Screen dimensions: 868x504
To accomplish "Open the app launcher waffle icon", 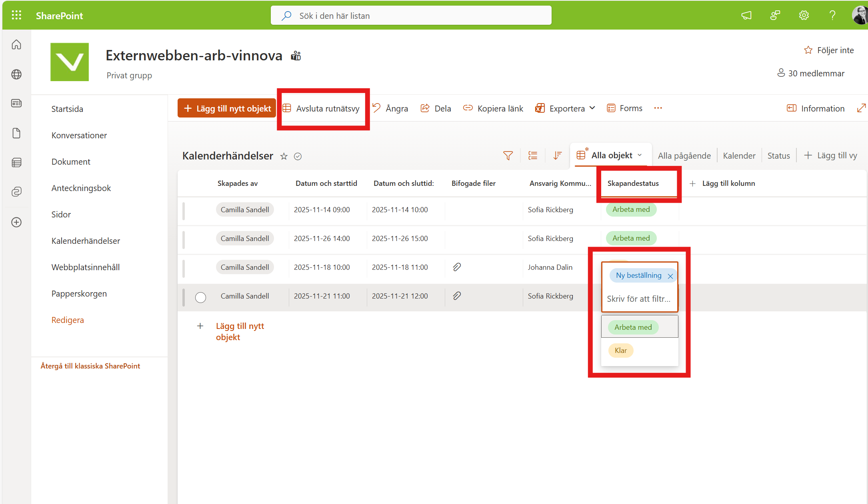I will 16,16.
